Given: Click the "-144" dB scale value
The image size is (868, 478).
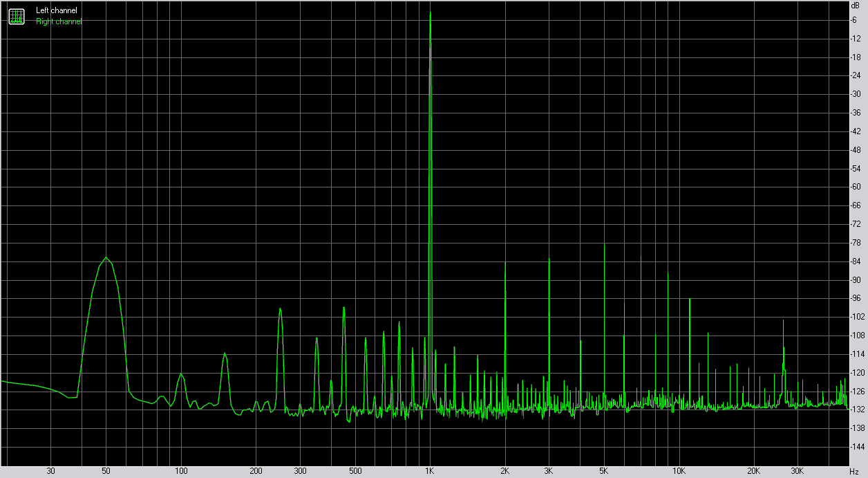Looking at the screenshot, I should pyautogui.click(x=858, y=447).
